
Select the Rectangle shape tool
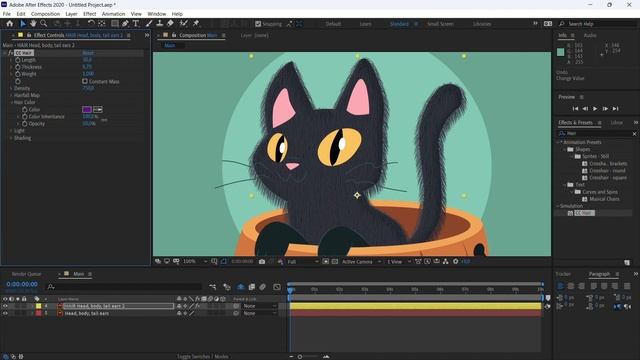(115, 24)
